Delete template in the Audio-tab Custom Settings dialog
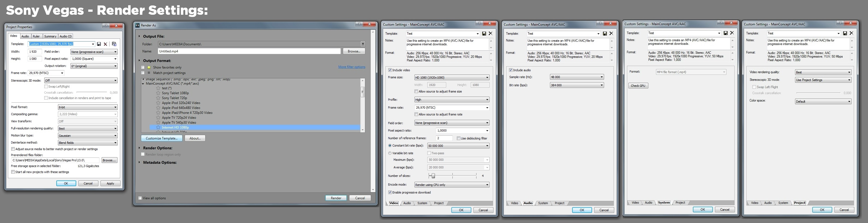 (611, 34)
